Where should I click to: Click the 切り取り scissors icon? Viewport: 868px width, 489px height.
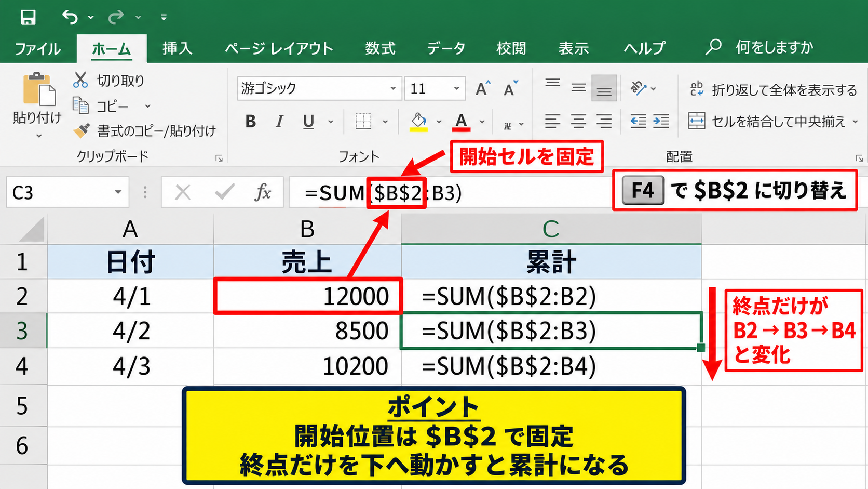click(x=80, y=80)
